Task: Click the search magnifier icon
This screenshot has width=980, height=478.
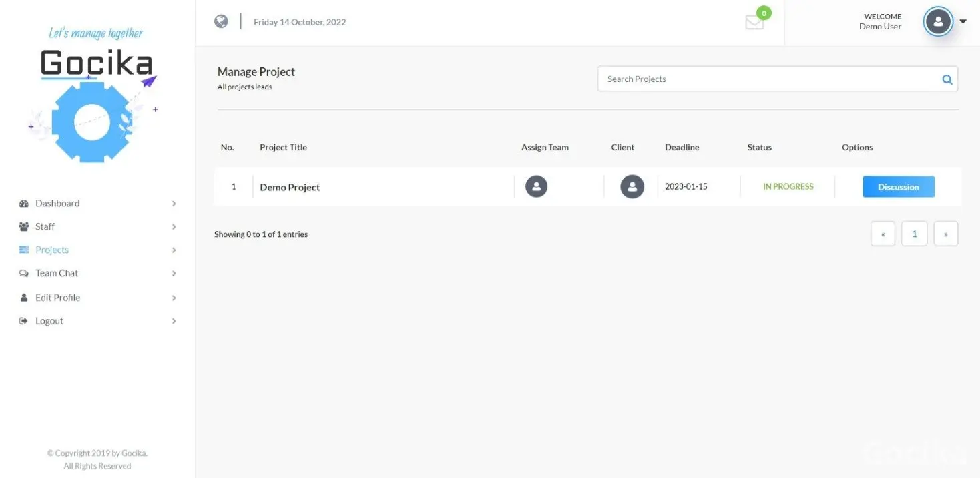Action: pos(947,79)
